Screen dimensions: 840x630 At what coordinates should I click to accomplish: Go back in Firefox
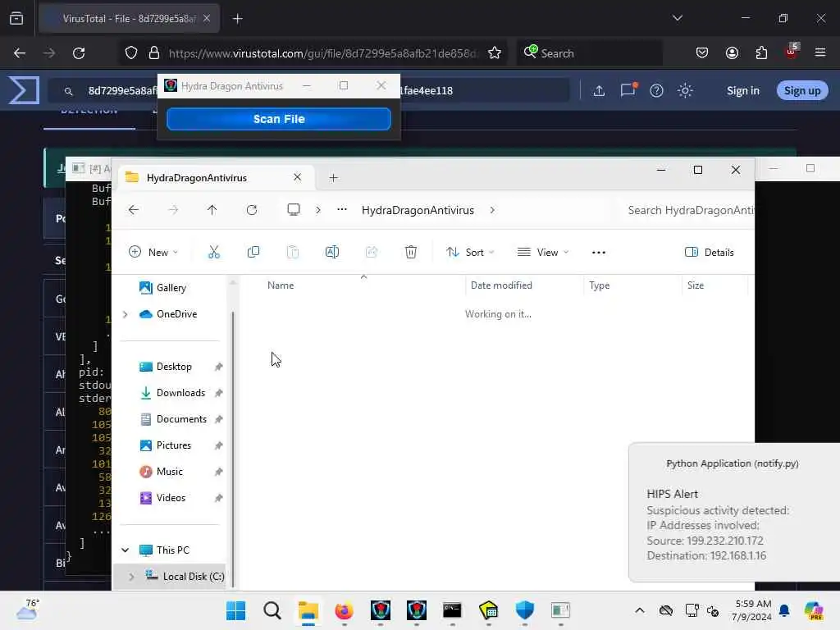(20, 53)
